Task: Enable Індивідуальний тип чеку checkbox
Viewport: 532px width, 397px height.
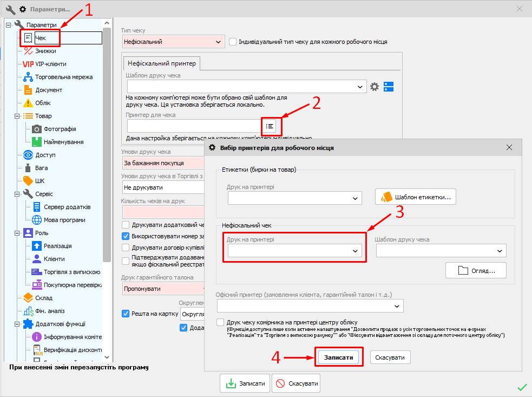Action: [x=233, y=42]
